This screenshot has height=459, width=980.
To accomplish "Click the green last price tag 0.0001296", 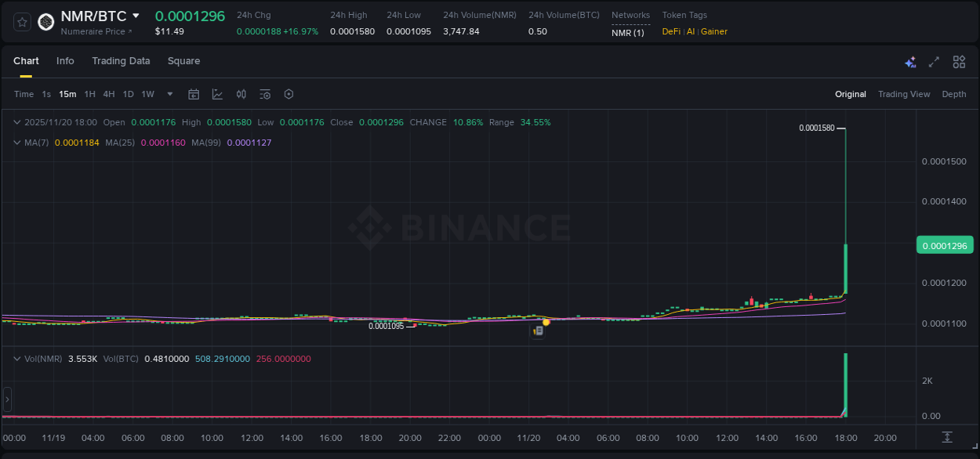I will (945, 245).
